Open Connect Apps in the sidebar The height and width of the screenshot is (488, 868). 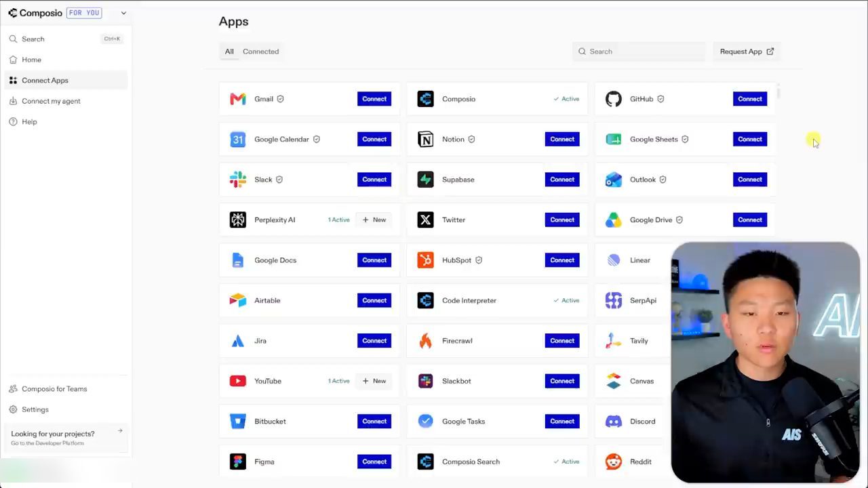point(65,80)
